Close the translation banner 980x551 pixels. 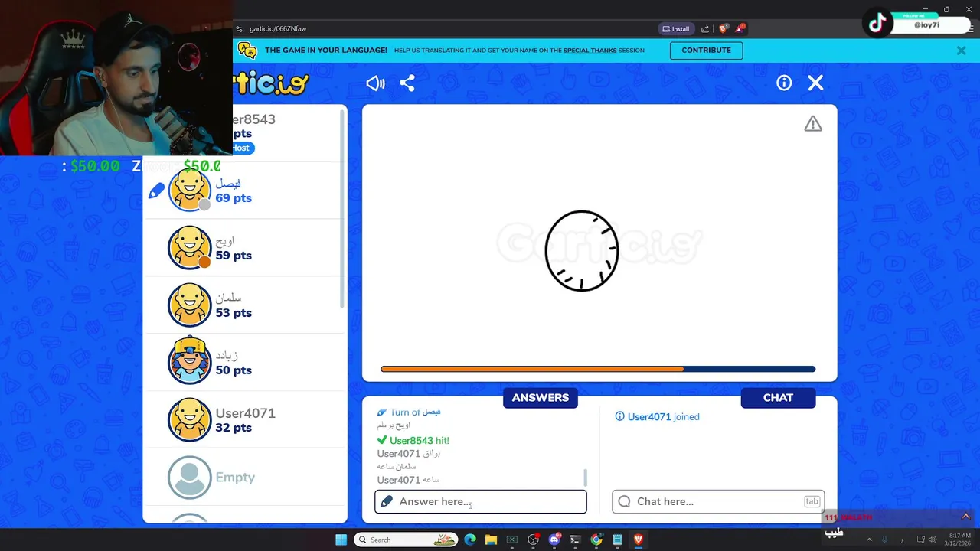(961, 51)
